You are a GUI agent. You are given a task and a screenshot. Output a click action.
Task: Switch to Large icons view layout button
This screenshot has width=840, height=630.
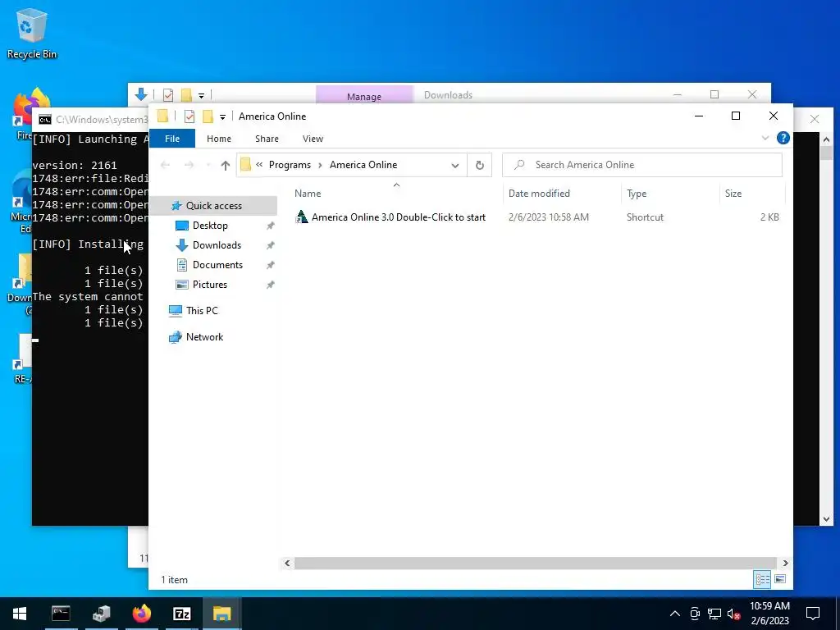[x=780, y=579]
